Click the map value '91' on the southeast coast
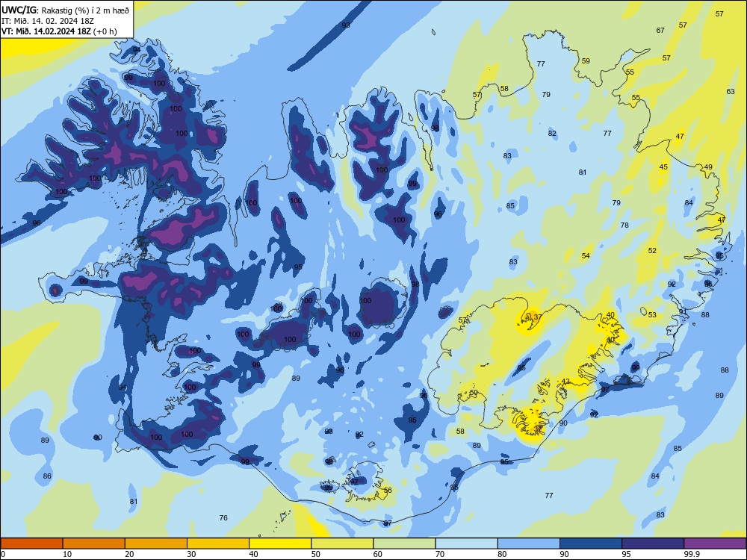 [x=684, y=312]
